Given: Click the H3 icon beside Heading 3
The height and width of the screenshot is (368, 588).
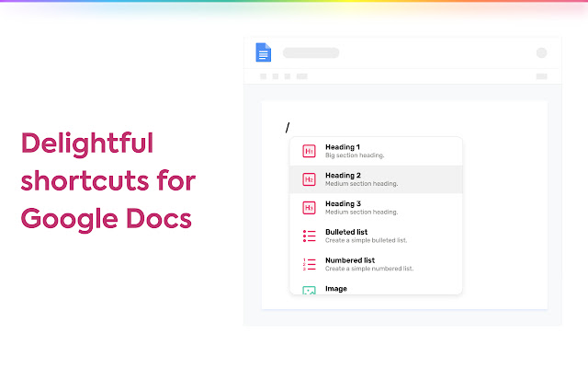Looking at the screenshot, I should click(x=309, y=208).
